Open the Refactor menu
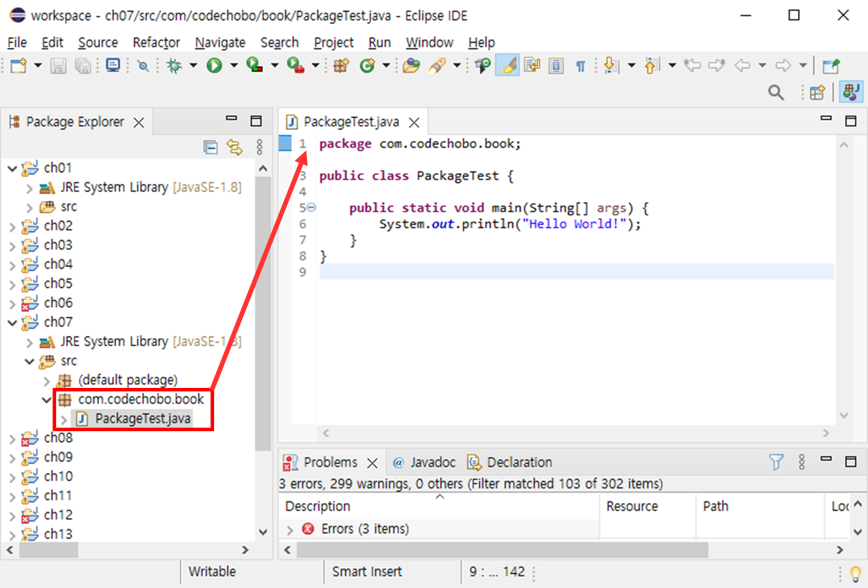 tap(156, 42)
